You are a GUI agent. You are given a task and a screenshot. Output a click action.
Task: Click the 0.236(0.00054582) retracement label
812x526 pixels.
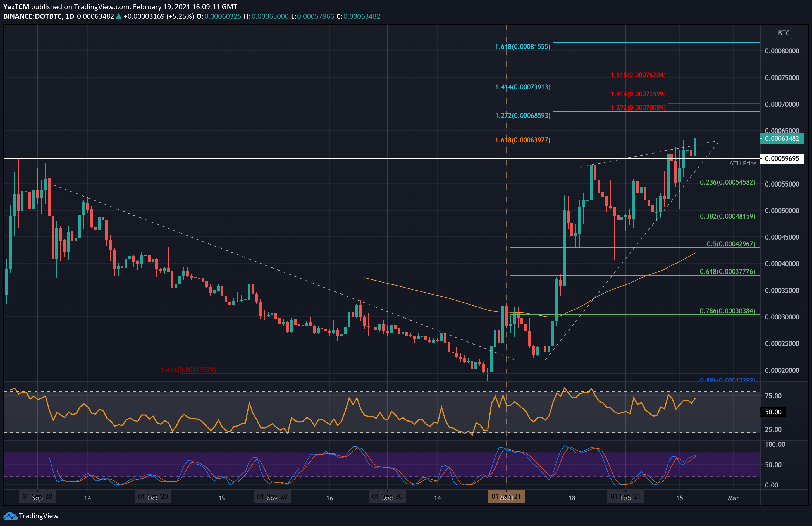click(727, 183)
